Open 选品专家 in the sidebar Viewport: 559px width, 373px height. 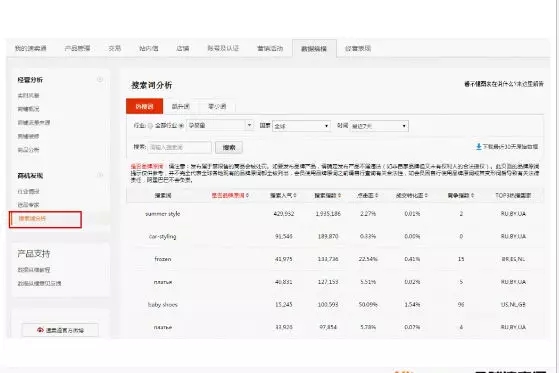click(x=29, y=204)
